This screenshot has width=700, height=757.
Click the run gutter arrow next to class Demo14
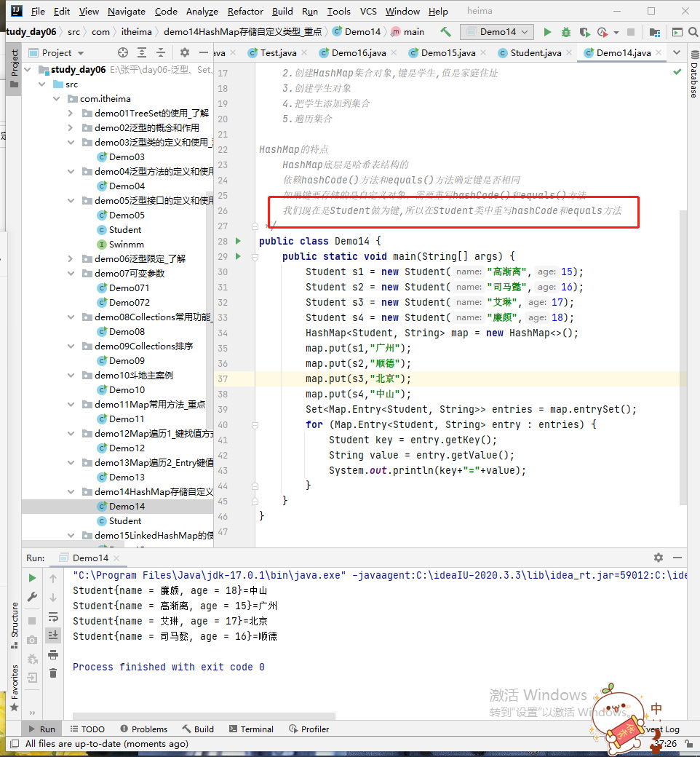[x=238, y=240]
